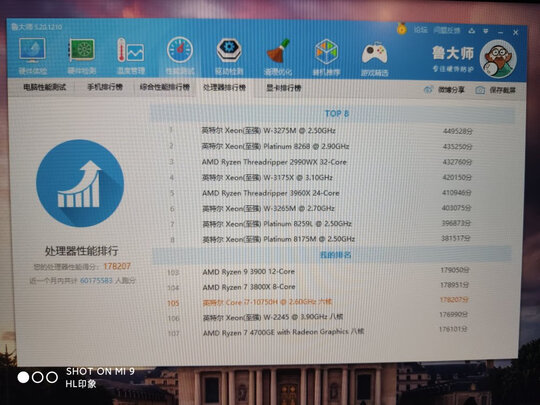This screenshot has height=405, width=540.
Task: Open 装机推荐 cube icon
Action: coord(326,57)
